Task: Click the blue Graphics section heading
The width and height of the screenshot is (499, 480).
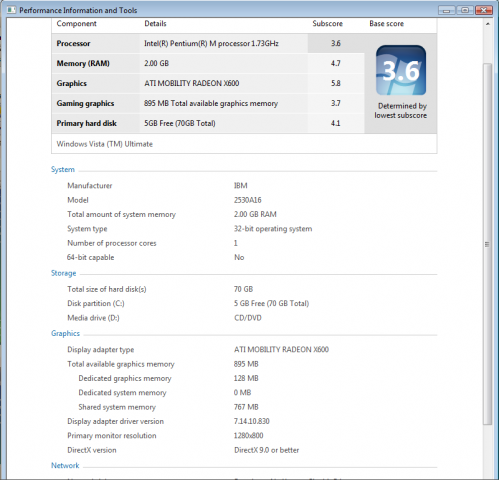Action: coord(65,333)
